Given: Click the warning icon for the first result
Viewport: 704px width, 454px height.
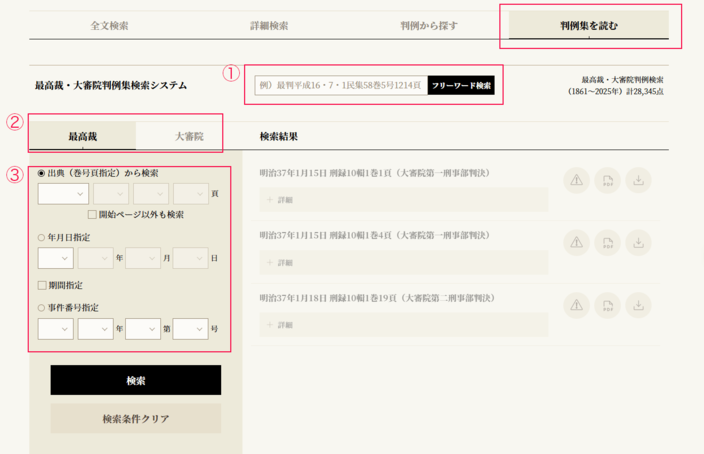Looking at the screenshot, I should point(577,180).
